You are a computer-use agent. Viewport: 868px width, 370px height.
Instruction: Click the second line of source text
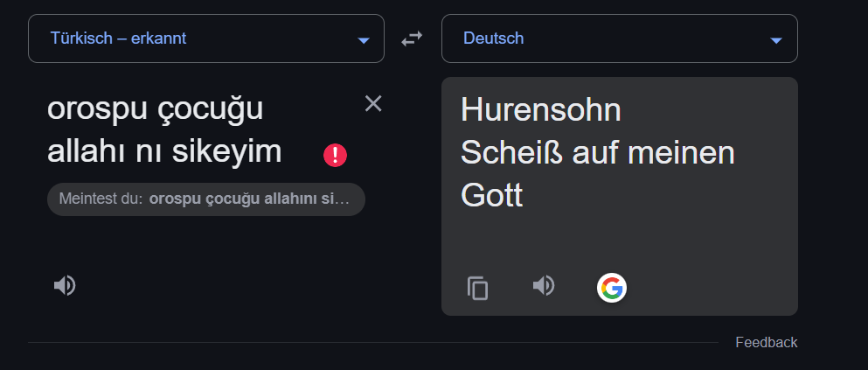click(x=164, y=151)
